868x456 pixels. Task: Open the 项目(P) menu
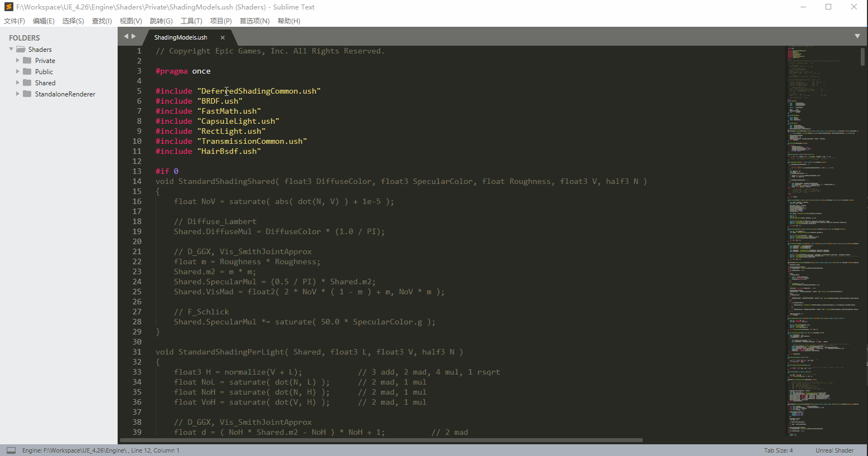click(221, 21)
